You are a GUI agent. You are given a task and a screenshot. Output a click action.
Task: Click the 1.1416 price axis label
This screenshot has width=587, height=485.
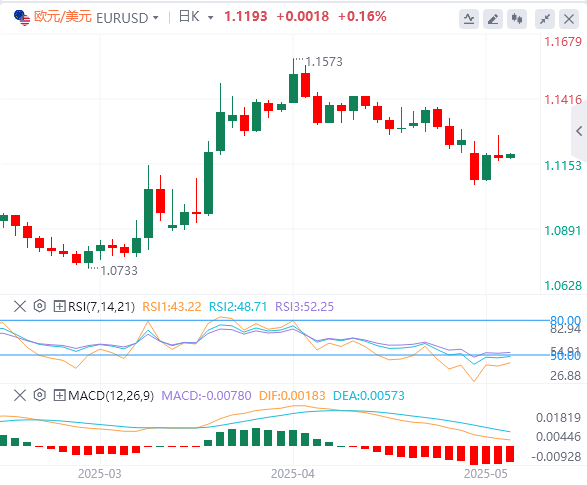click(563, 100)
